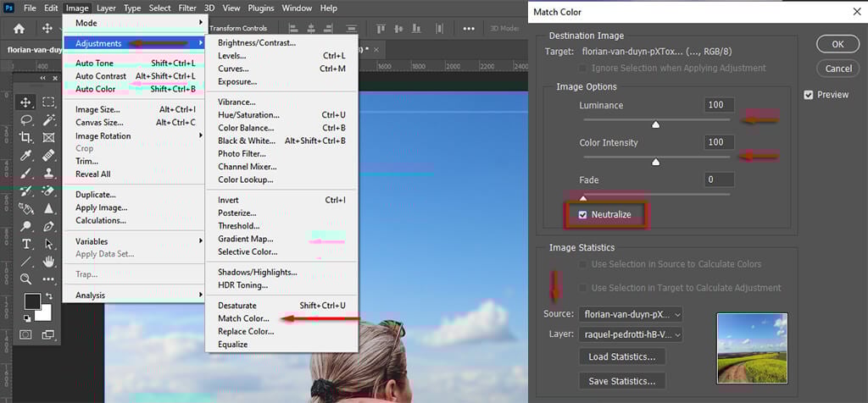Select the Horizontal Type tool
This screenshot has height=403, width=868.
point(26,244)
